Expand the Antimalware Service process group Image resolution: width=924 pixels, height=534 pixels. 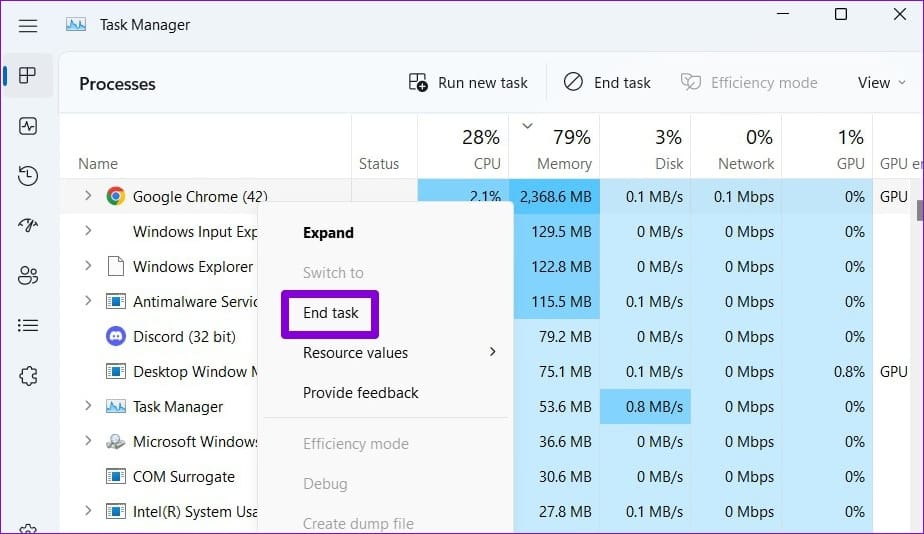pyautogui.click(x=88, y=300)
